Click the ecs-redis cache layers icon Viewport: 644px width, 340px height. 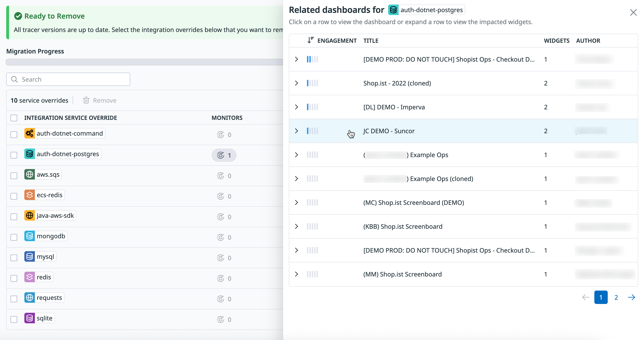[x=30, y=195]
